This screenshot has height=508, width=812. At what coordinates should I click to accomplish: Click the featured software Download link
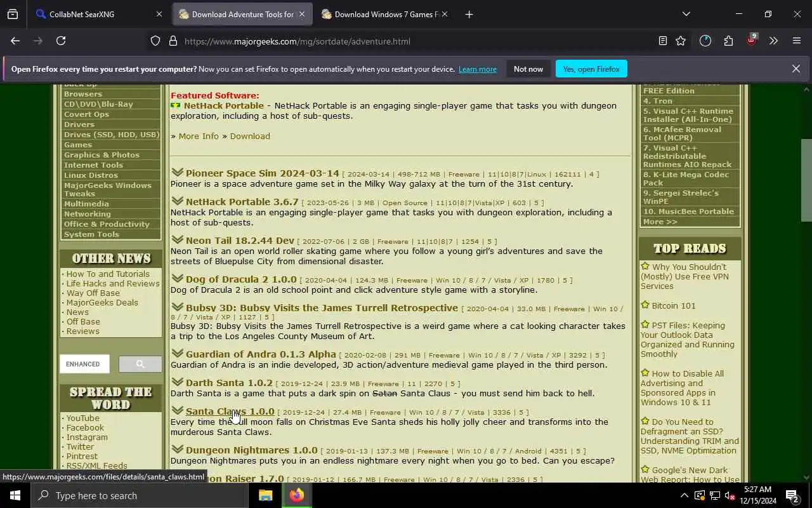click(x=250, y=136)
